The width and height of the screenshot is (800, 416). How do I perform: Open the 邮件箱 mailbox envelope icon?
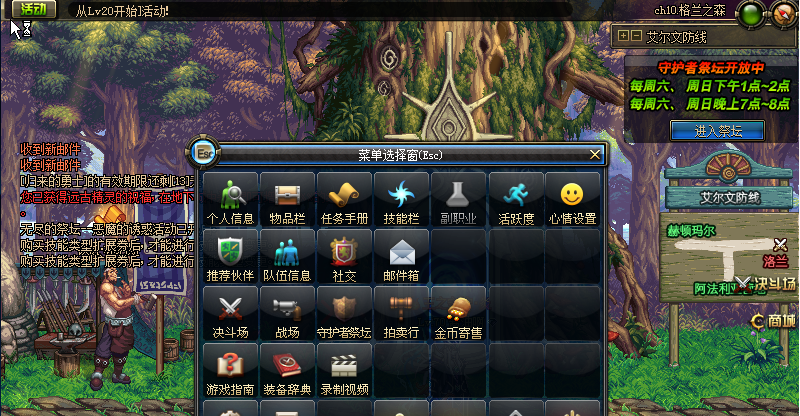coord(402,257)
